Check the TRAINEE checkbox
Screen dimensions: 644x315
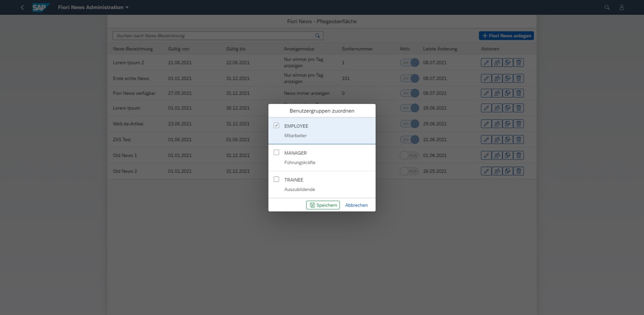point(276,179)
